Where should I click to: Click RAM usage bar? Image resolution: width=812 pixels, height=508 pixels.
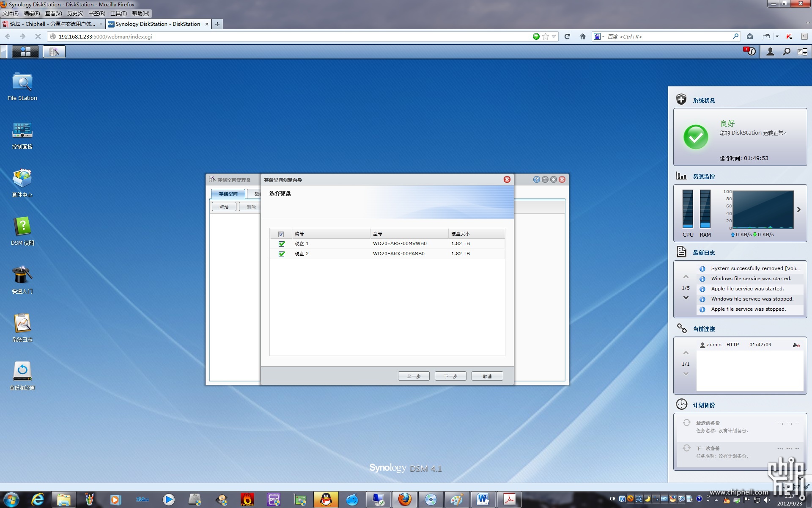click(705, 209)
